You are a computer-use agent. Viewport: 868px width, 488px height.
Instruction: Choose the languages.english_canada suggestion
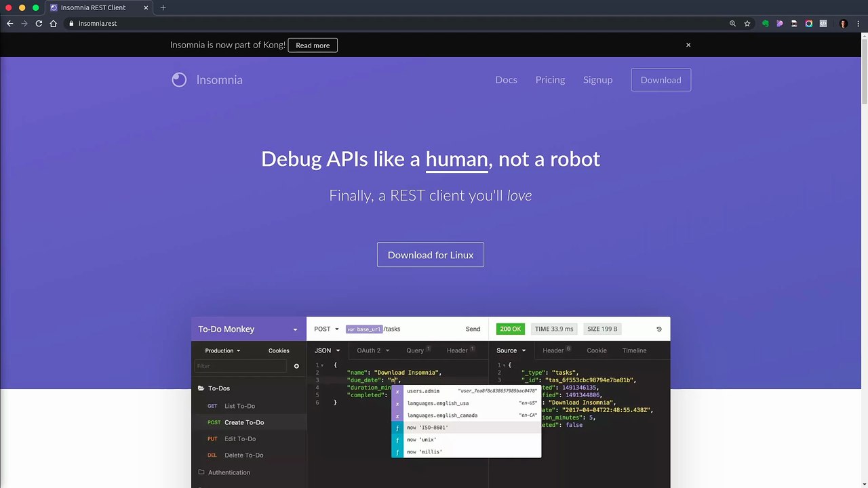[466, 415]
